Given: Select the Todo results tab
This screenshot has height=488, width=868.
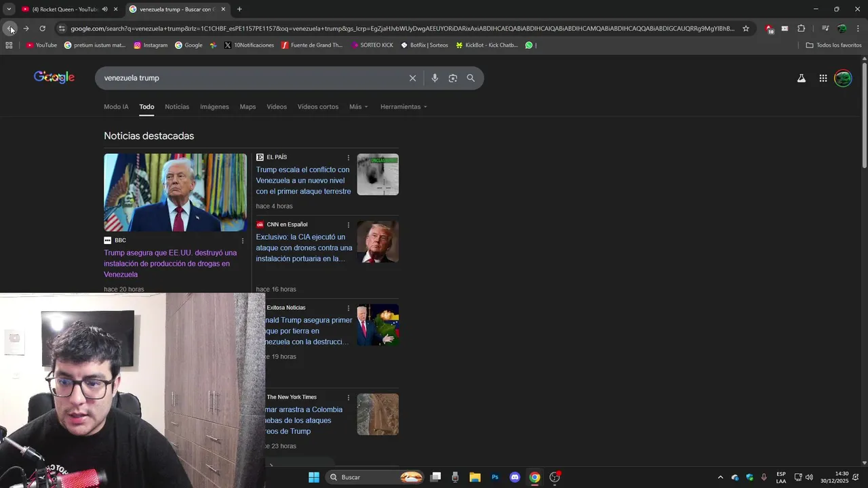Looking at the screenshot, I should [x=146, y=106].
